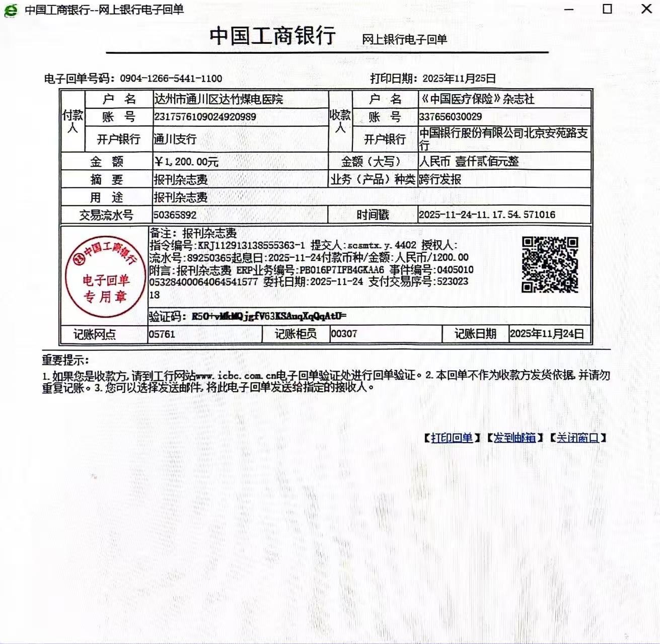This screenshot has width=660, height=644.
Task: Click the timestamp value 2025-11-24-11.17.54.571016
Action: pos(486,214)
